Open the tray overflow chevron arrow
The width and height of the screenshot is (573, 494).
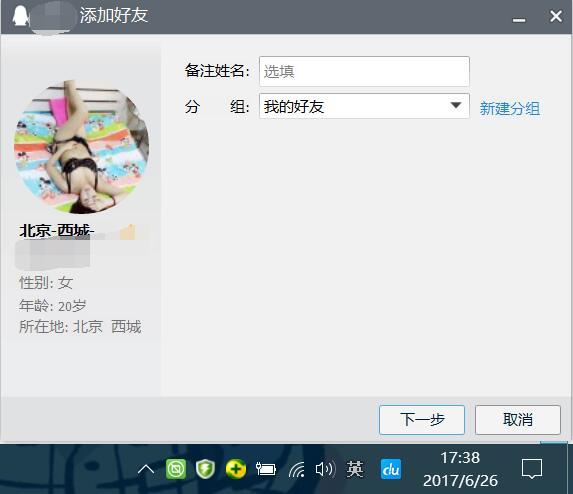point(146,469)
